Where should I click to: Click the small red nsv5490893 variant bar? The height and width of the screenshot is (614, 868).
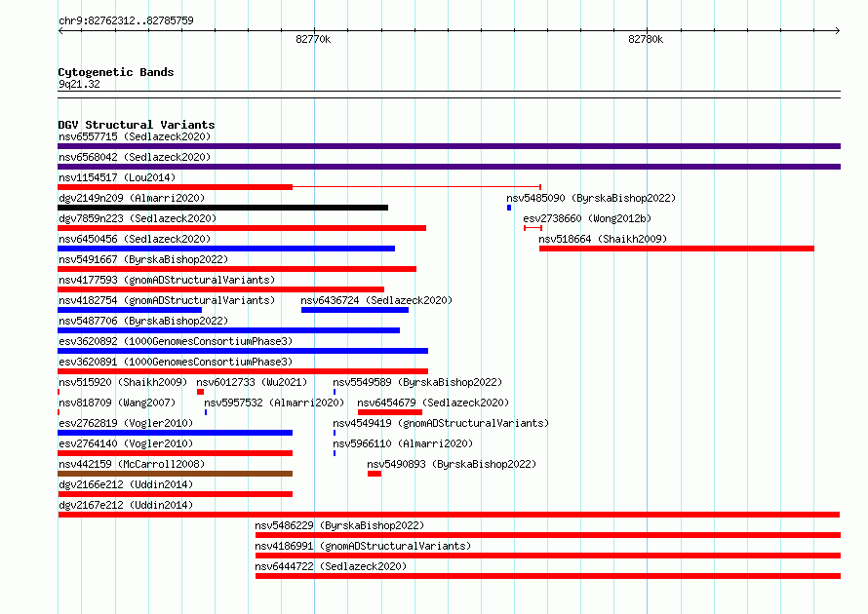pyautogui.click(x=375, y=474)
